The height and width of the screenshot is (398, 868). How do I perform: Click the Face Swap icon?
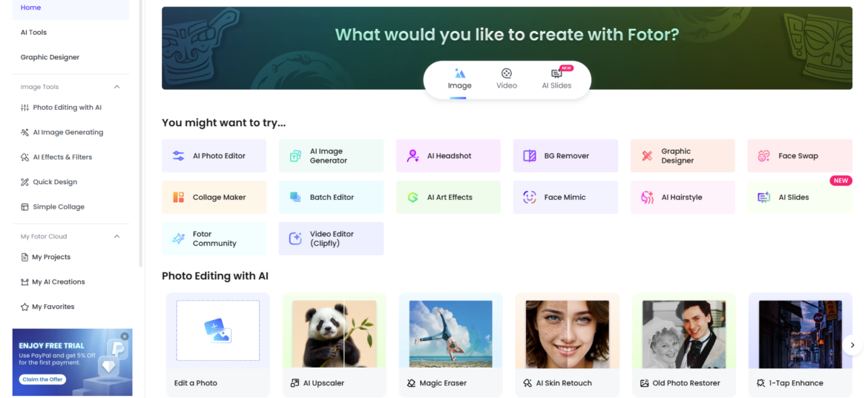[764, 156]
